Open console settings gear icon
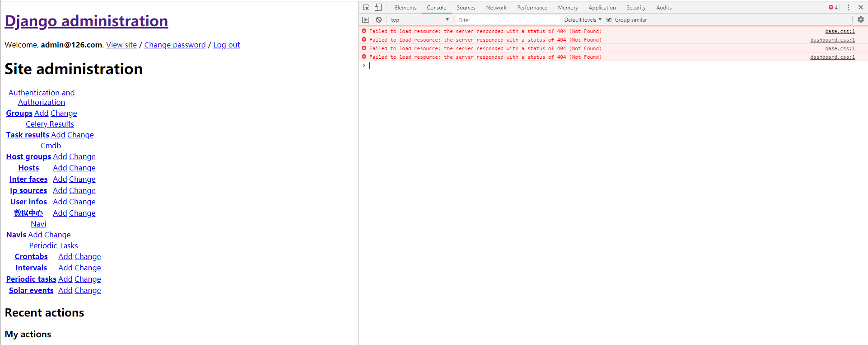 861,20
